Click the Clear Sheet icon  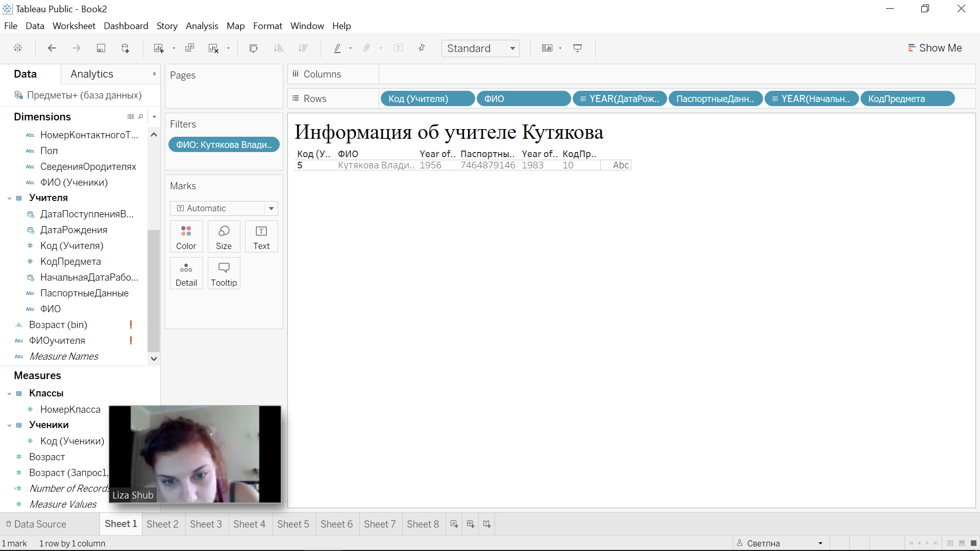pos(213,48)
